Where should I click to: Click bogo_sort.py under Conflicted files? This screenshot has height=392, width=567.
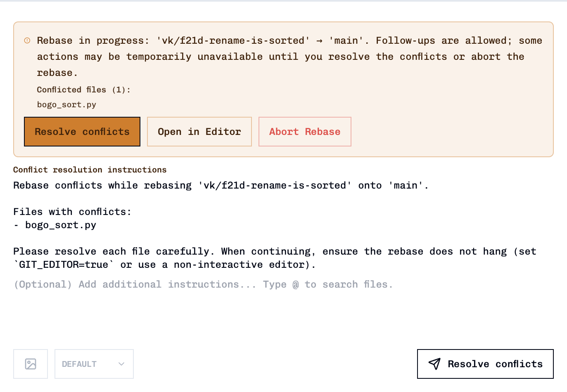[66, 104]
